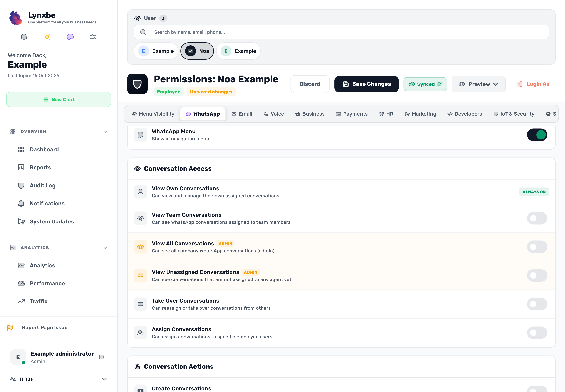Click the search magnifier icon in the User panel
565x392 pixels.
tap(143, 32)
